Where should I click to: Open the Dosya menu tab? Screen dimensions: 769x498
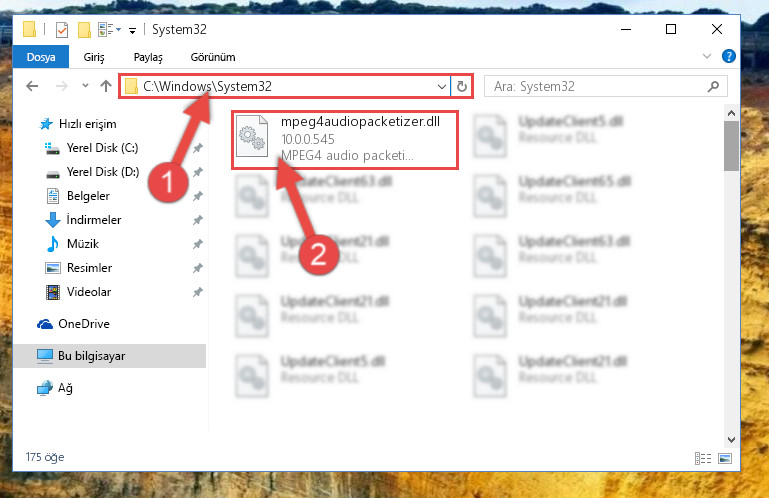click(41, 57)
